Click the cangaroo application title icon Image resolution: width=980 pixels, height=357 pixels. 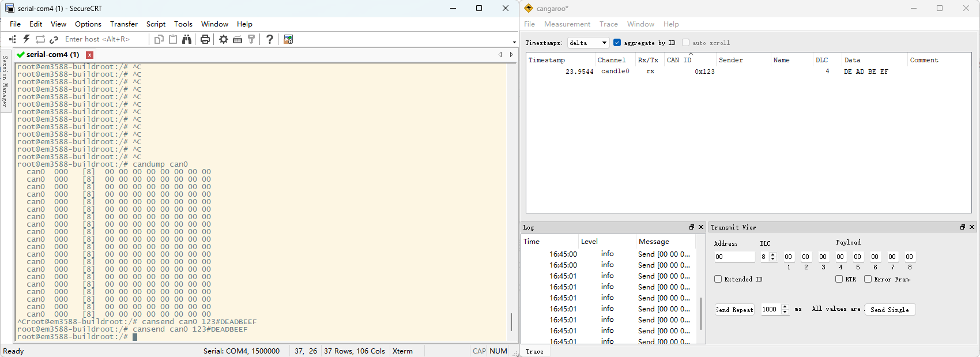(x=529, y=8)
